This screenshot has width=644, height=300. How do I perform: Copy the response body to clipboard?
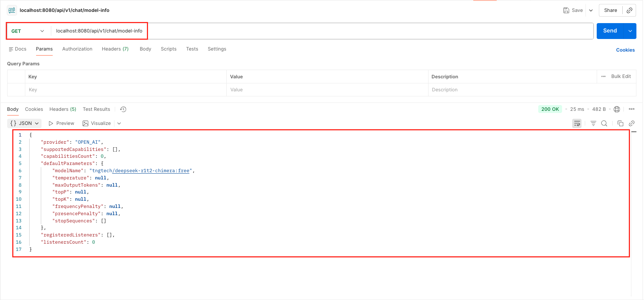(x=620, y=123)
